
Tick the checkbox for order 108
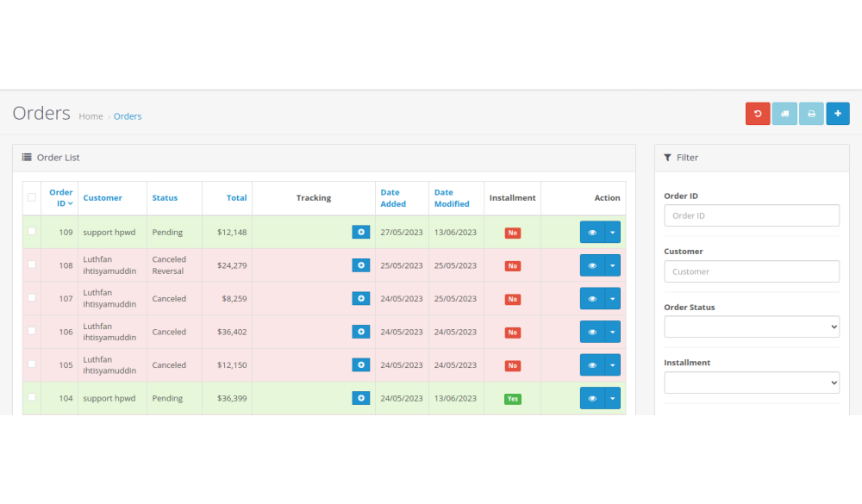(x=32, y=264)
